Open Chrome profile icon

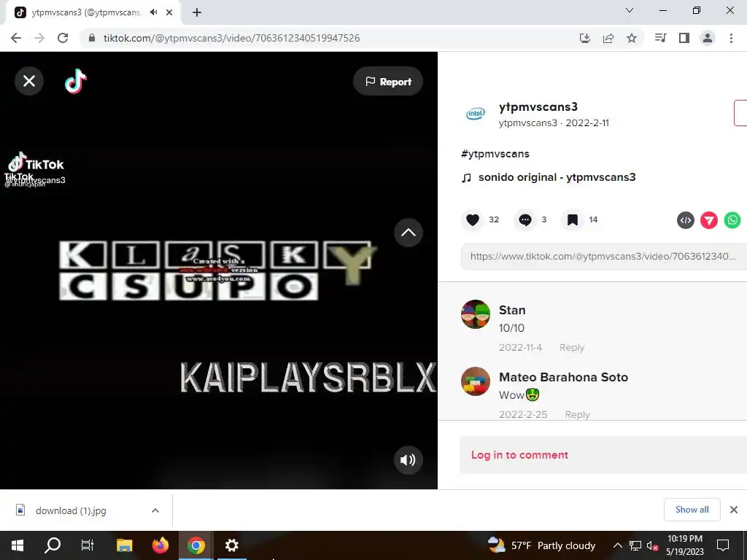[708, 38]
